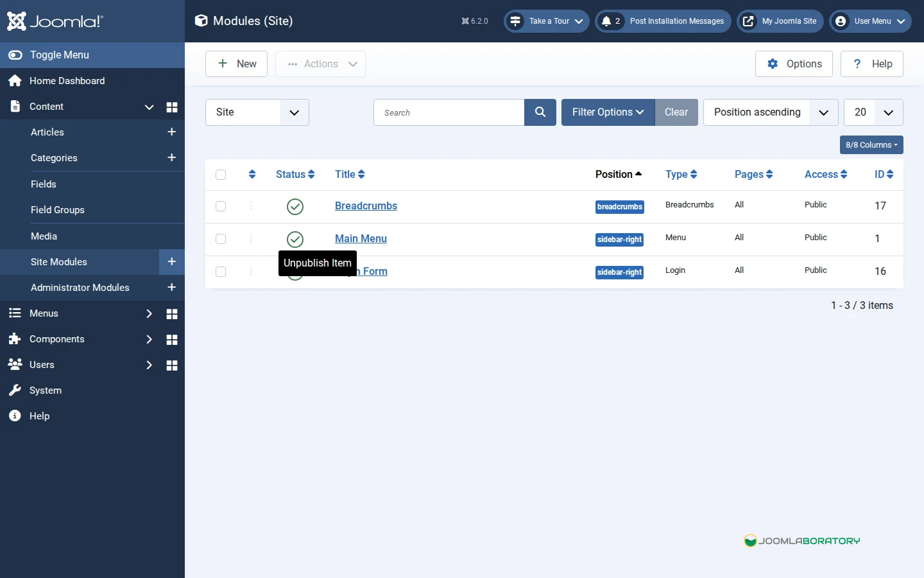Click the toolbar Help button

(x=872, y=64)
